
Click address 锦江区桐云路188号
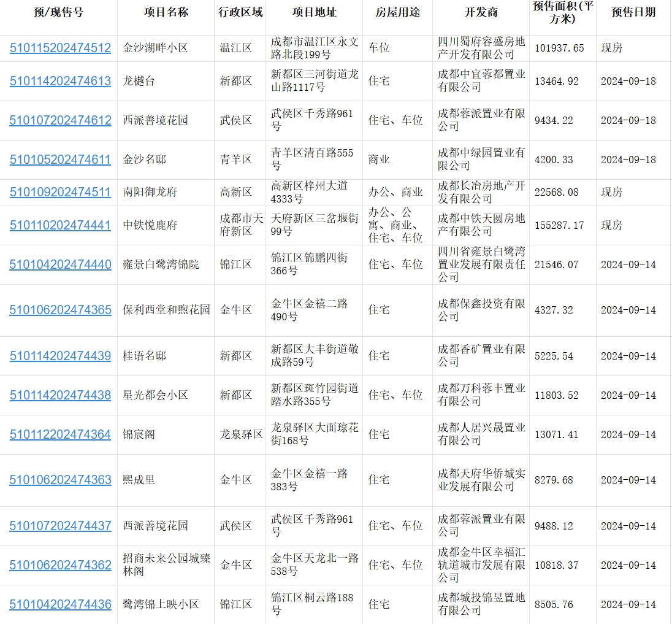(x=312, y=605)
